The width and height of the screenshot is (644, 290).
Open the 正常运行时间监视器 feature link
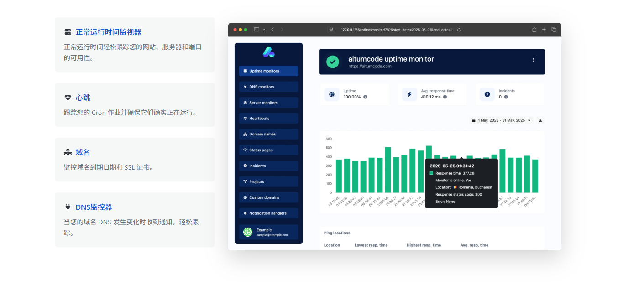coord(108,32)
